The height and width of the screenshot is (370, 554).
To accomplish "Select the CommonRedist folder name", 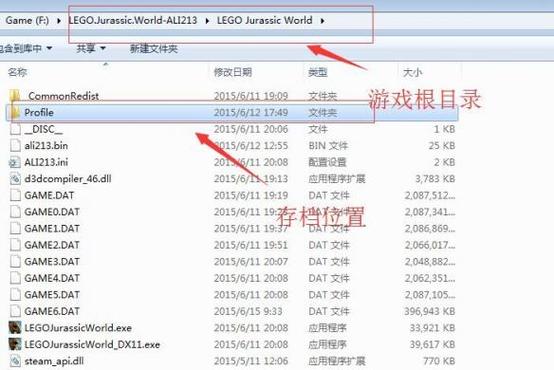I will [64, 96].
